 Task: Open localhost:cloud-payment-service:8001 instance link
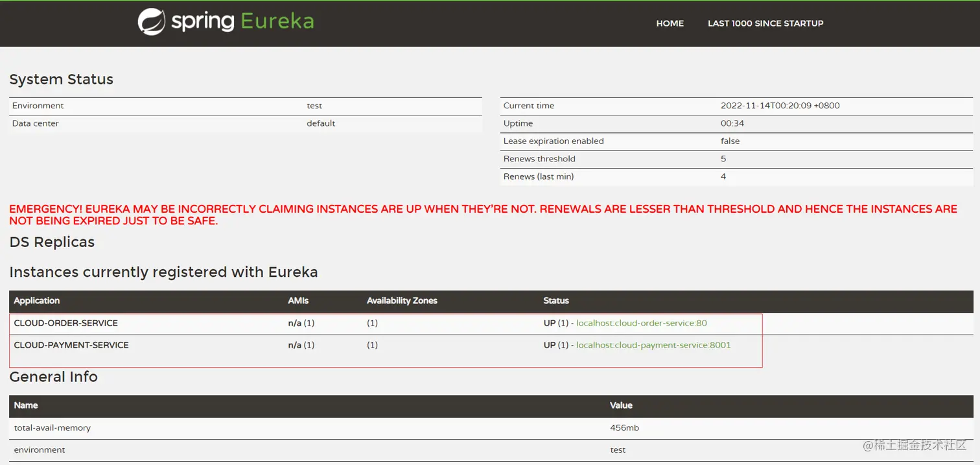click(x=653, y=345)
